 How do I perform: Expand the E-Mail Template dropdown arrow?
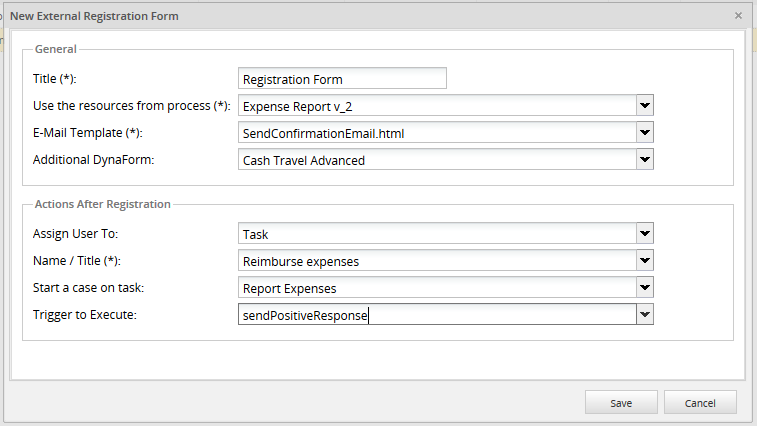tap(645, 133)
